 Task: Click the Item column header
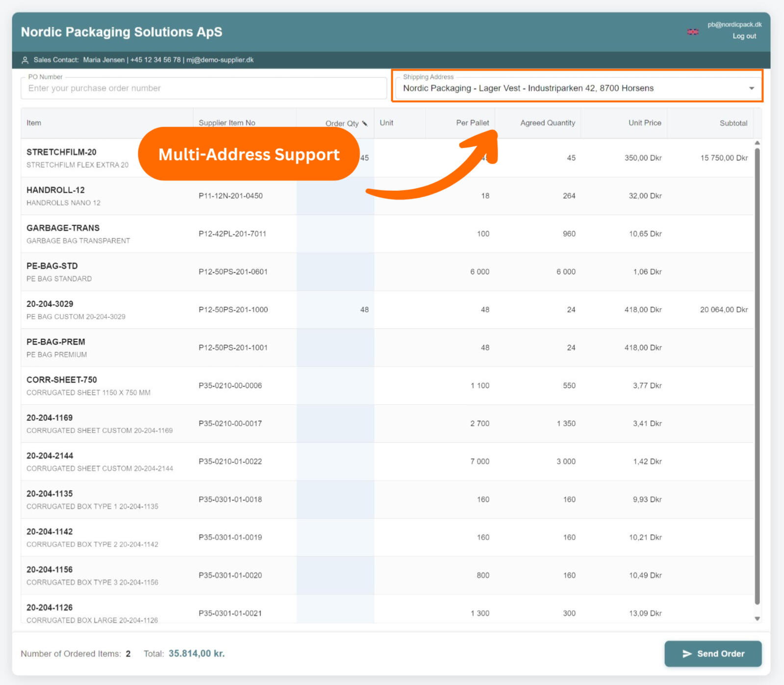tap(34, 123)
